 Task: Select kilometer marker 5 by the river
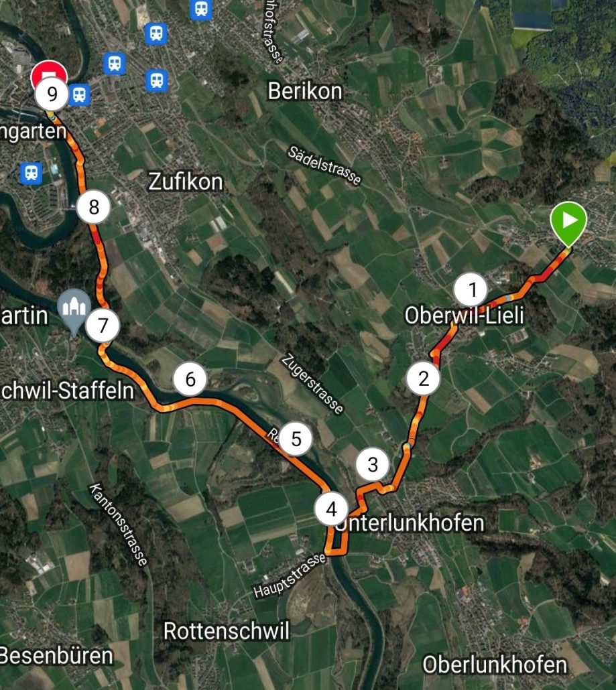click(x=296, y=439)
